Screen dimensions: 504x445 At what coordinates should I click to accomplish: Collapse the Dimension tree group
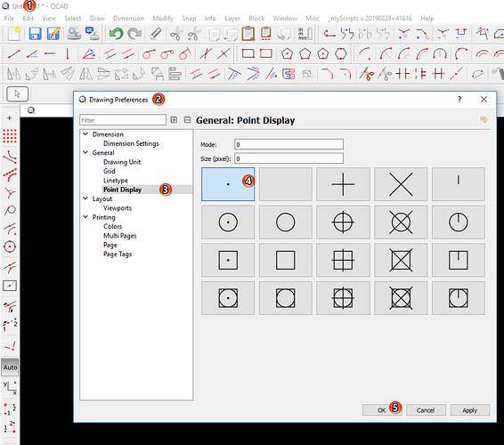point(85,134)
